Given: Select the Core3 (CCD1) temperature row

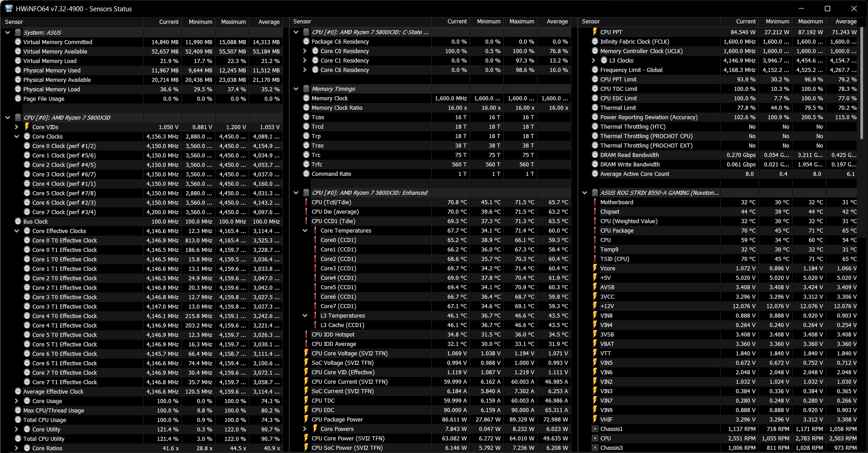Looking at the screenshot, I should pyautogui.click(x=431, y=268).
